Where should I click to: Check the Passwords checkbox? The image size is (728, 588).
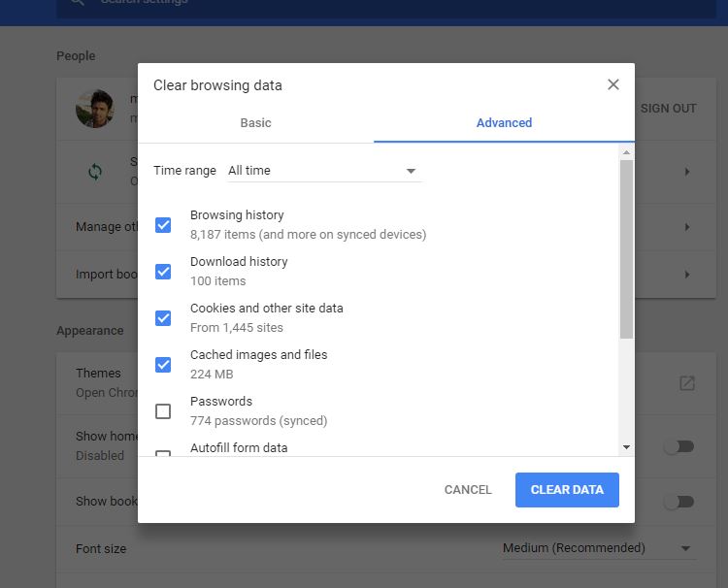coord(163,411)
